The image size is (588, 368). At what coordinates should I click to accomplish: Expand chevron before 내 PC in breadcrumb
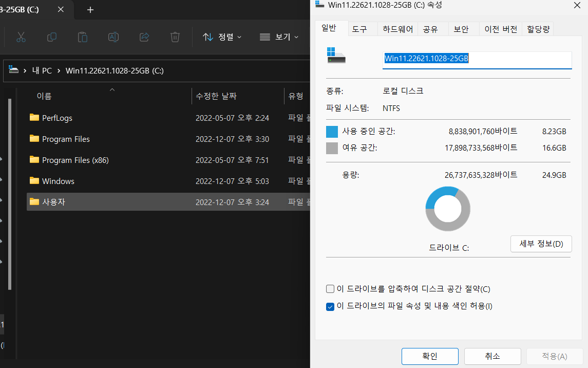(x=25, y=71)
